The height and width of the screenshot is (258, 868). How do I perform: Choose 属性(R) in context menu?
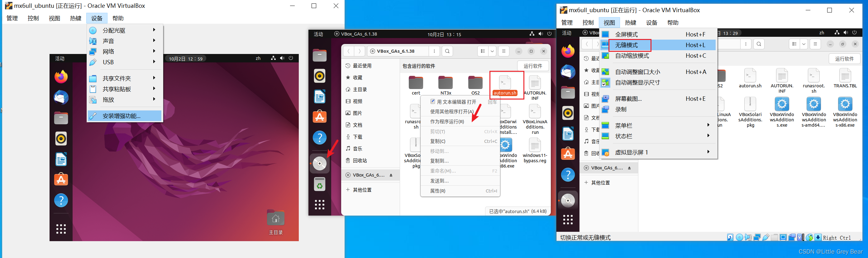[x=460, y=191]
